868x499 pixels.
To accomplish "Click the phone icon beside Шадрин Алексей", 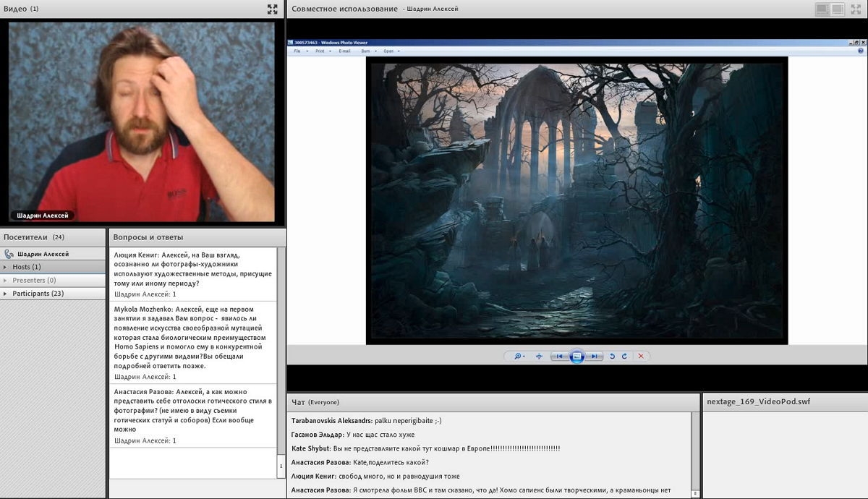I will (9, 254).
